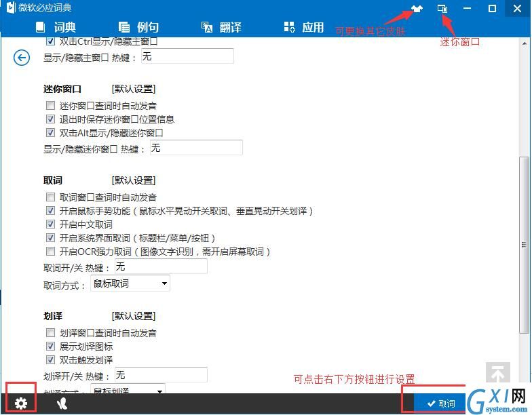Open the skin changer shirt icon
532x415 pixels.
[x=417, y=8]
